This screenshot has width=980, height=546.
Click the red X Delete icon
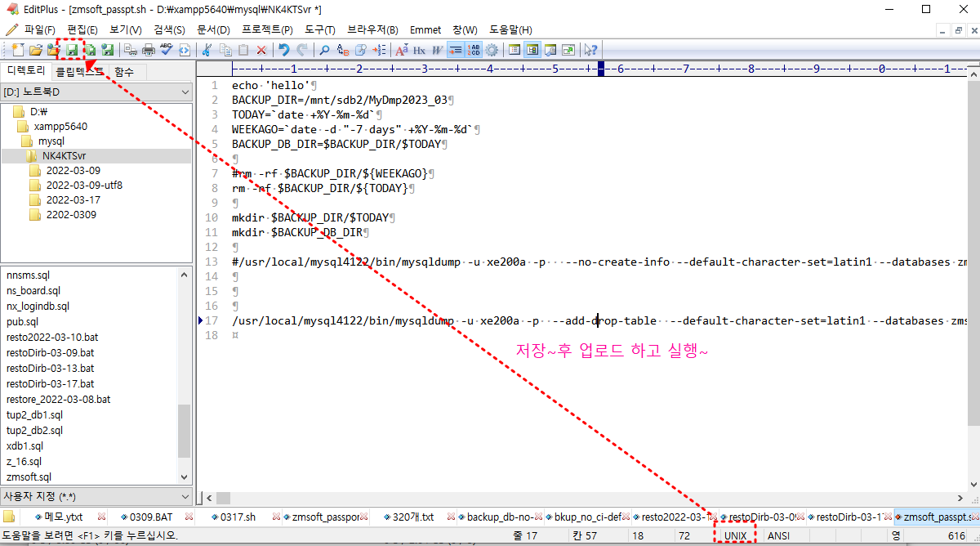pos(261,50)
